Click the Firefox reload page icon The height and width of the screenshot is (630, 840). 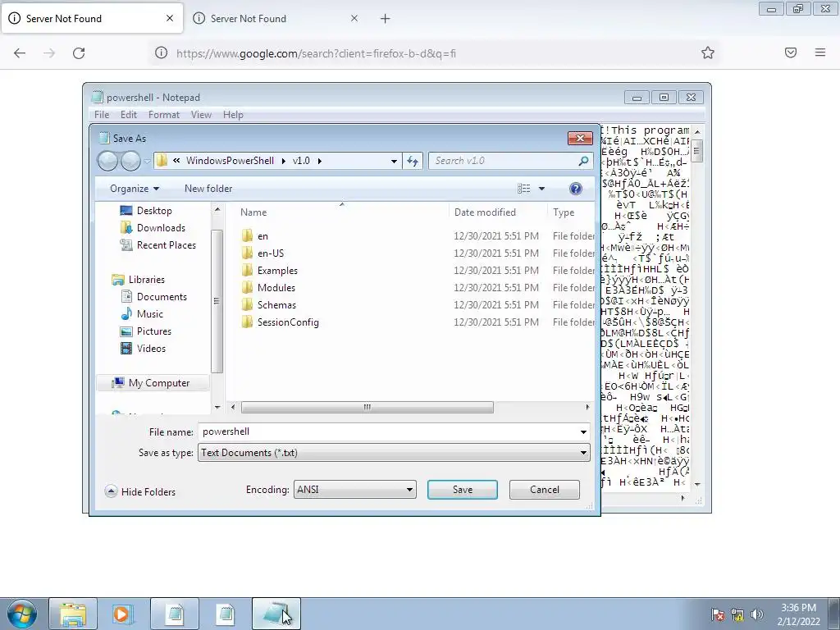pyautogui.click(x=79, y=53)
